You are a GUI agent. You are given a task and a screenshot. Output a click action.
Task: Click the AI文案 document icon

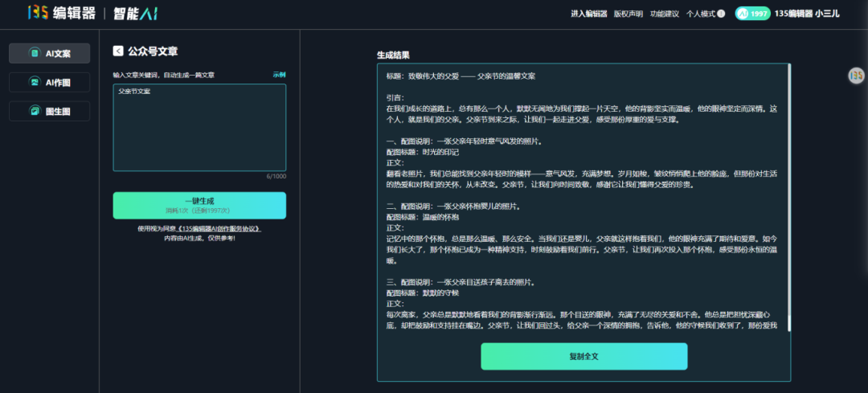35,54
